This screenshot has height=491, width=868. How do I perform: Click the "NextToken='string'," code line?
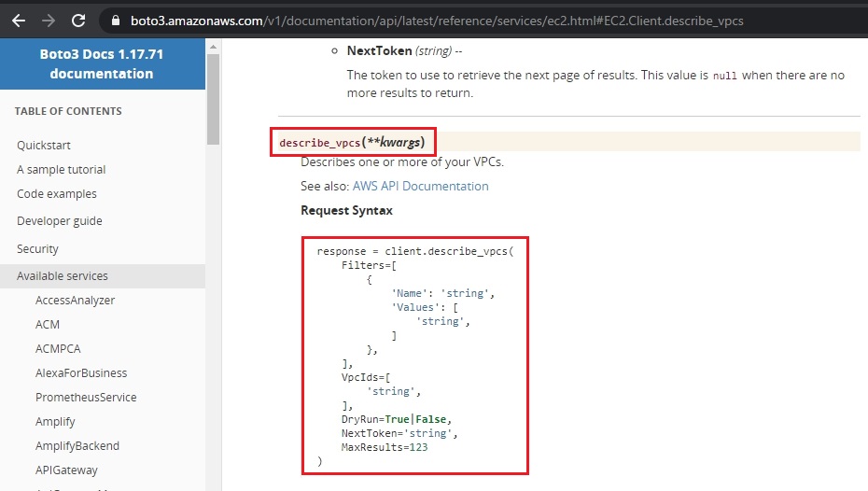coord(399,433)
